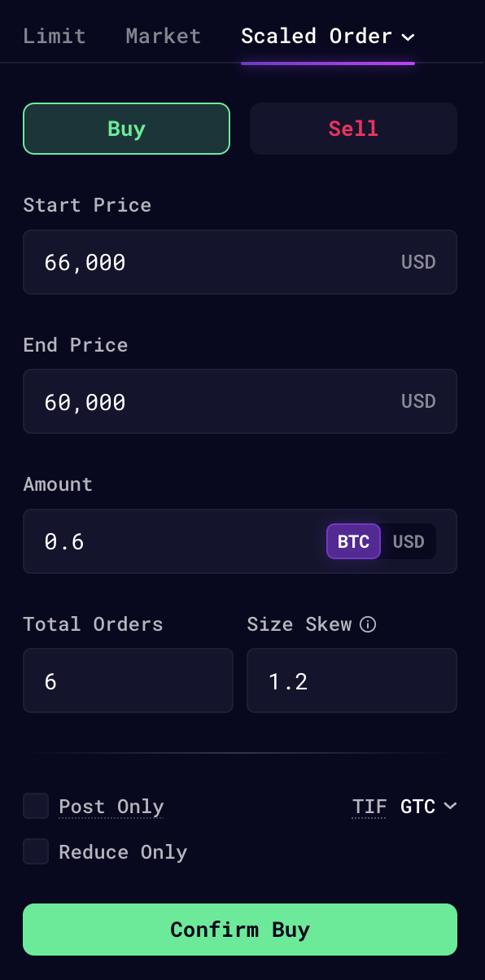Expand the Scaled Order type menu
The height and width of the screenshot is (980, 485).
coord(328,37)
